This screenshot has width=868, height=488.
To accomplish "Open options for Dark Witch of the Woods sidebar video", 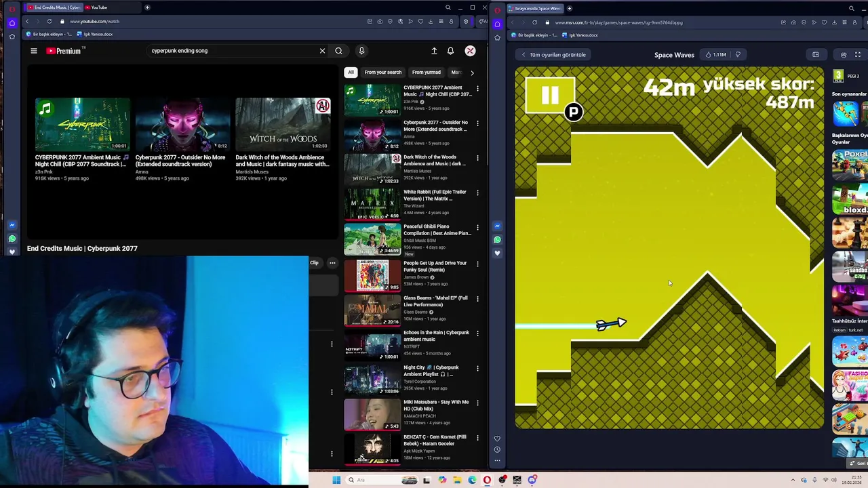I will point(477,158).
